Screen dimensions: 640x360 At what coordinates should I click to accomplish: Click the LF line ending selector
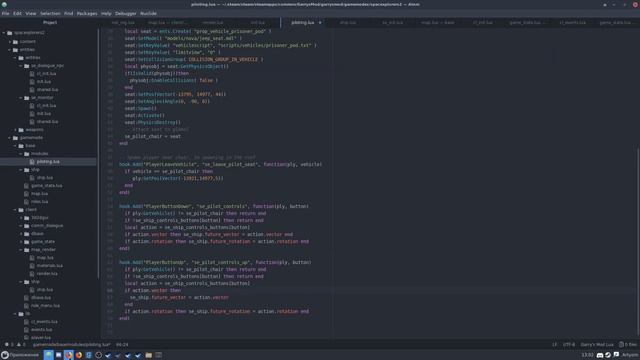point(554,344)
